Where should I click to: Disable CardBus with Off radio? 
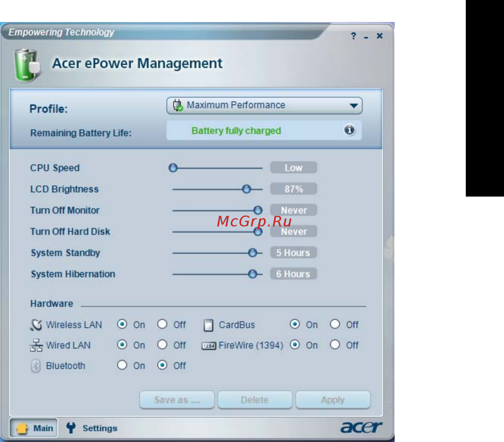point(335,324)
